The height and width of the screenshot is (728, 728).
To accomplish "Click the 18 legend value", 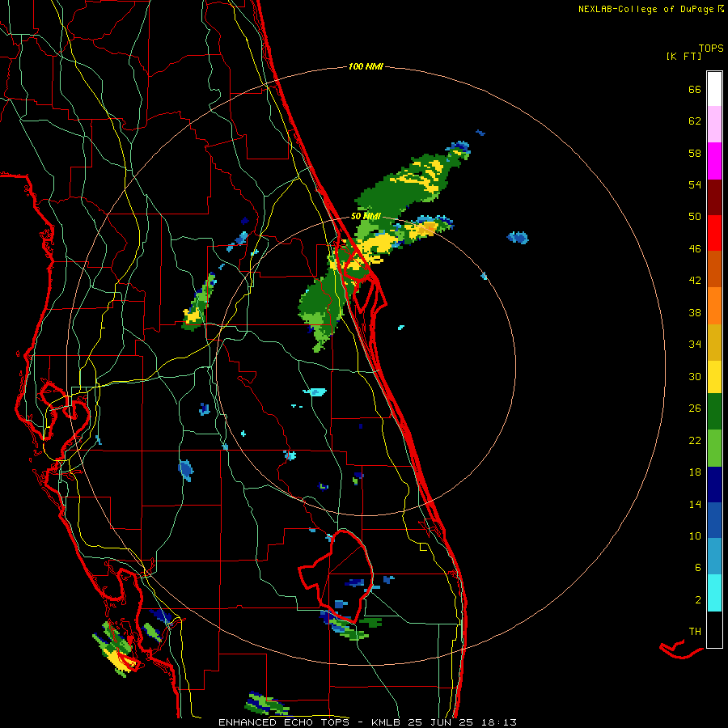I will (x=695, y=472).
